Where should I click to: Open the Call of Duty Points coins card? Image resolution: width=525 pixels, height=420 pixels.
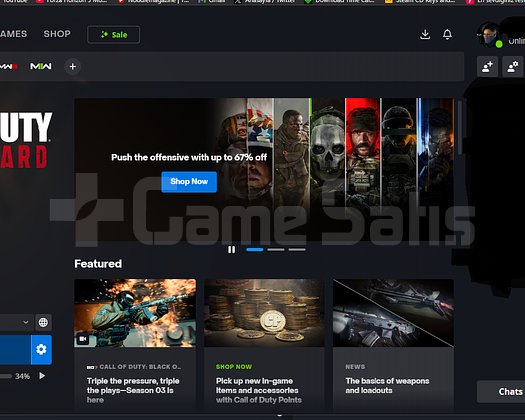tap(264, 345)
